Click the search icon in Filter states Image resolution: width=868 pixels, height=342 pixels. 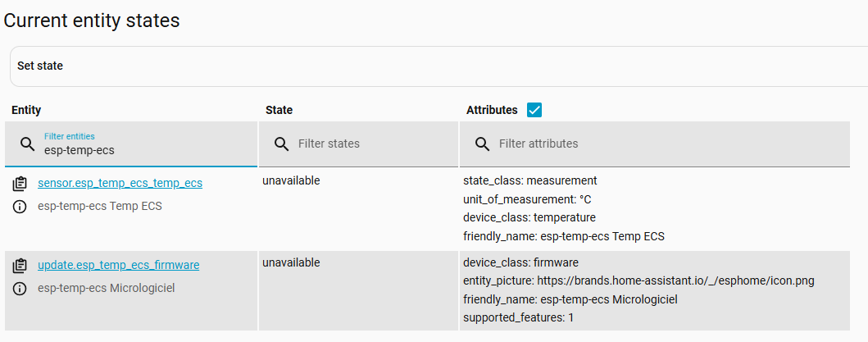click(x=281, y=144)
